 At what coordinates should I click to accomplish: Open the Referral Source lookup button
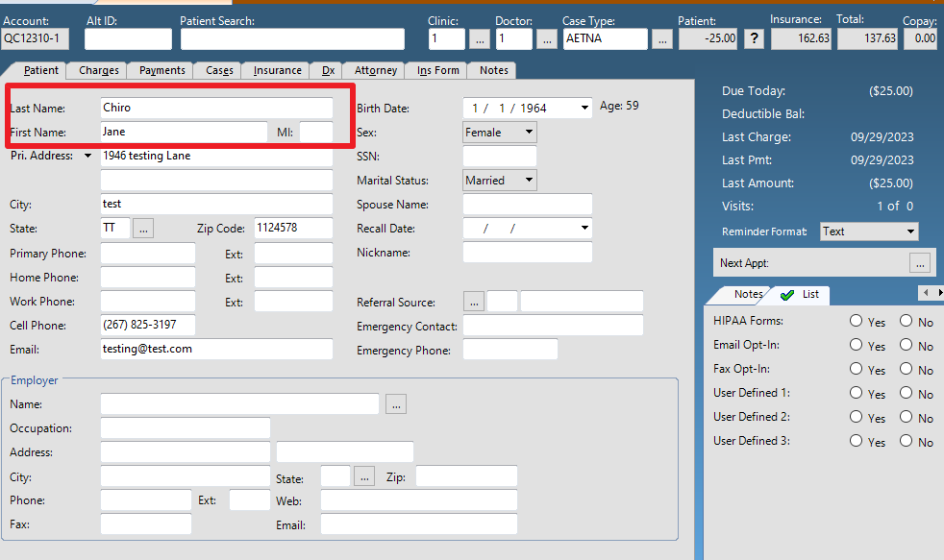click(x=474, y=302)
